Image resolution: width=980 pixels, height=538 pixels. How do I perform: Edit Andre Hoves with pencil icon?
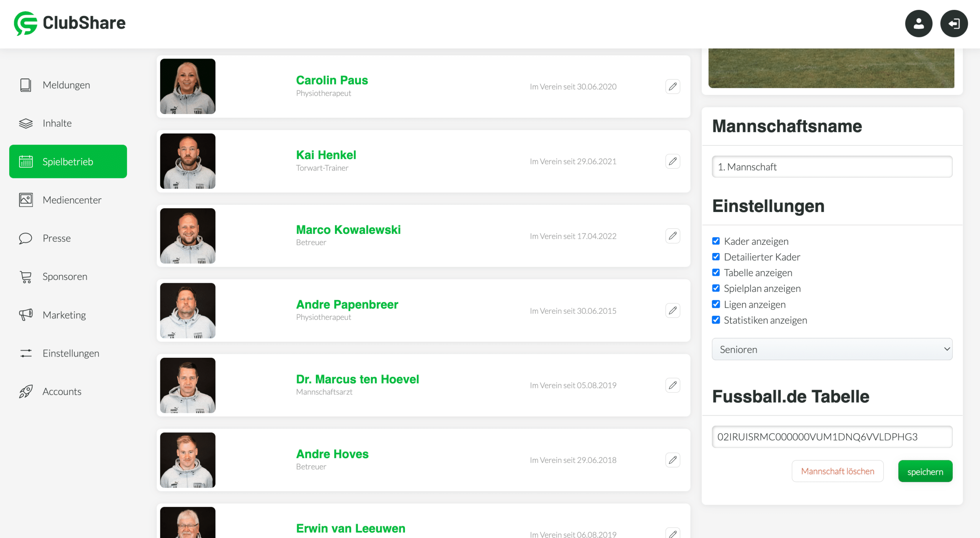673,460
